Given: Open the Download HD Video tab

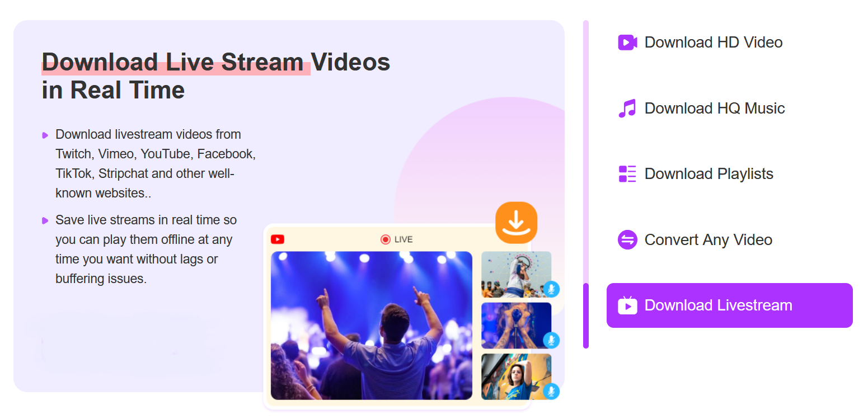Looking at the screenshot, I should coord(730,43).
